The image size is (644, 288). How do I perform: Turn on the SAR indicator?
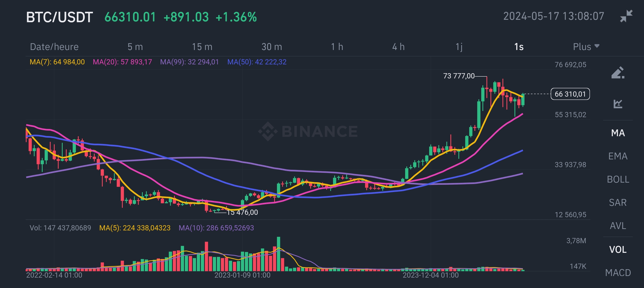pyautogui.click(x=618, y=203)
